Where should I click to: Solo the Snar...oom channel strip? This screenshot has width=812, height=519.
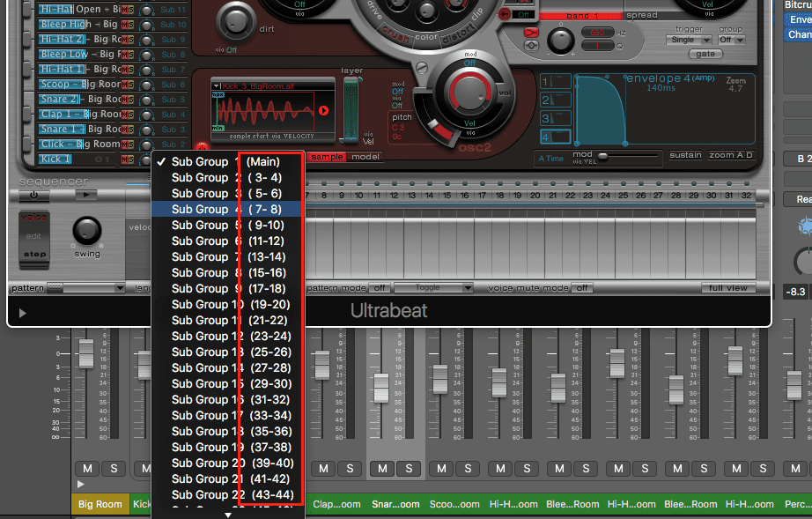[x=410, y=469]
